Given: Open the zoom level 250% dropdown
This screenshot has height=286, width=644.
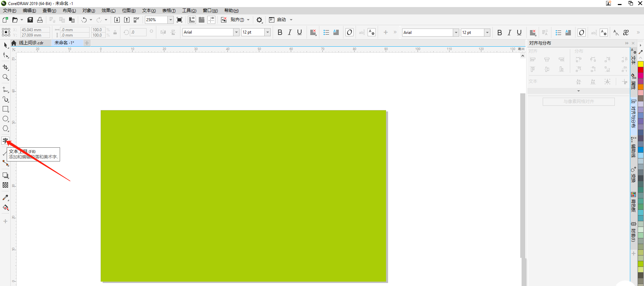Looking at the screenshot, I should pos(170,20).
